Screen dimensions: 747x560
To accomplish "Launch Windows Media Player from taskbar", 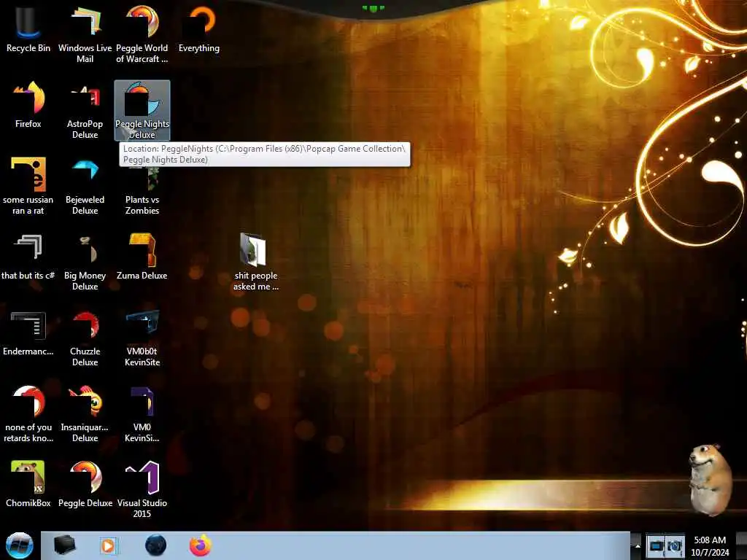I will [x=109, y=545].
